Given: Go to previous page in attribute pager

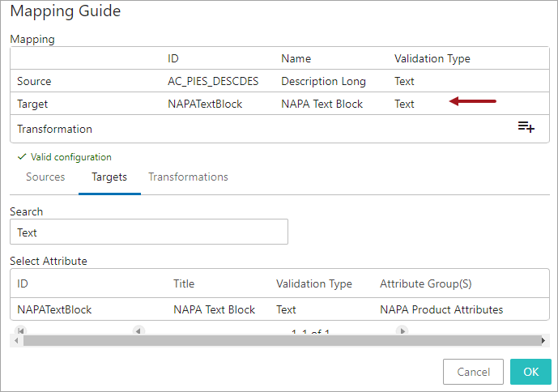Looking at the screenshot, I should click(138, 330).
